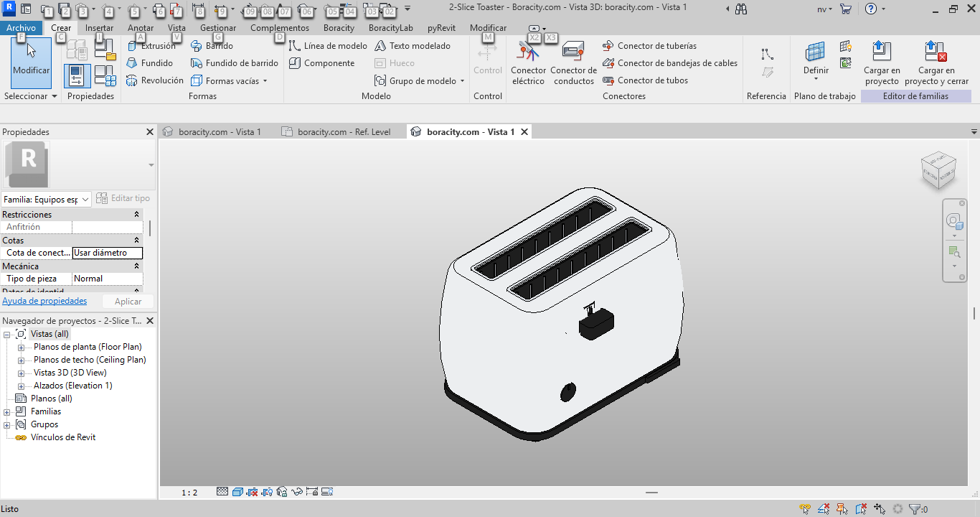
Task: Click Cargar en proyecto
Action: tap(882, 62)
